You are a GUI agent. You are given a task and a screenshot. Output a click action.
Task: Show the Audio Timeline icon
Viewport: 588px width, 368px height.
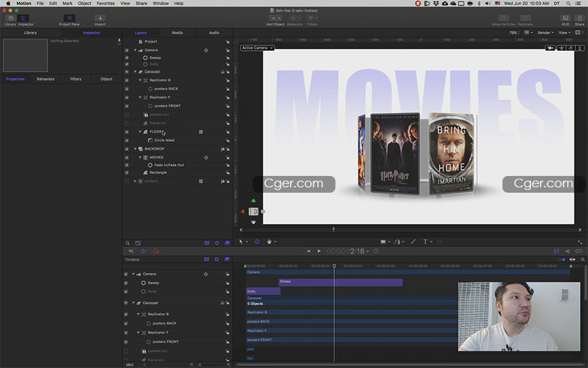(x=567, y=251)
